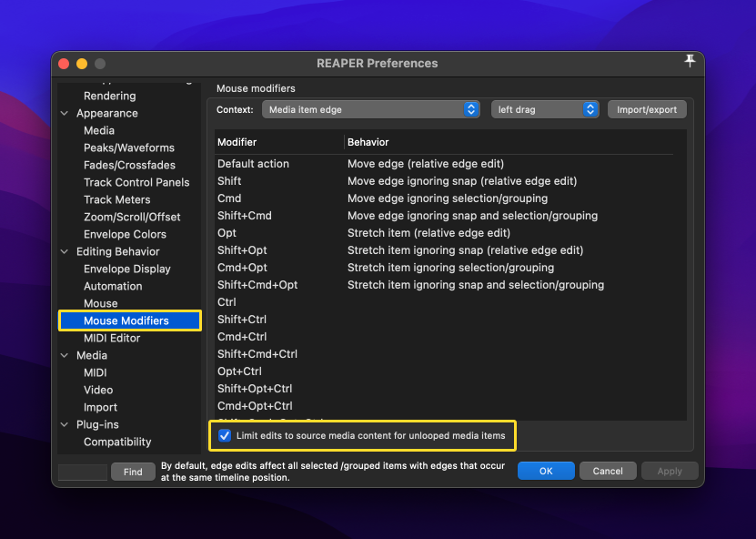Click 'Move edge ignoring snap and selection/grouping'
The width and height of the screenshot is (756, 539).
coord(472,216)
